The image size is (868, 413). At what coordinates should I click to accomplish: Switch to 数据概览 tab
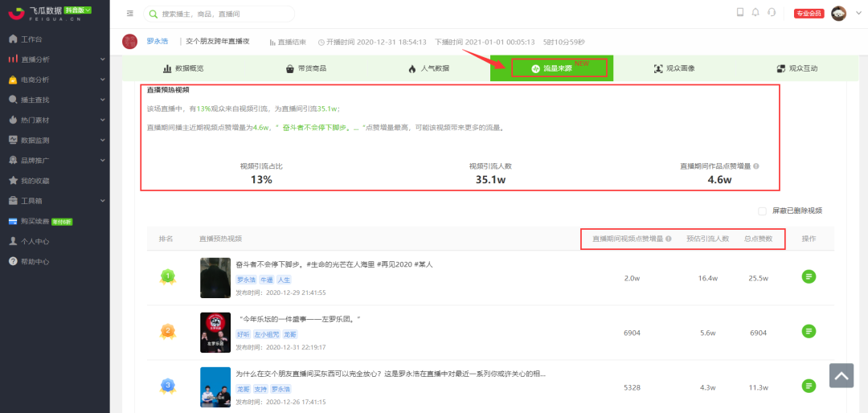(183, 68)
